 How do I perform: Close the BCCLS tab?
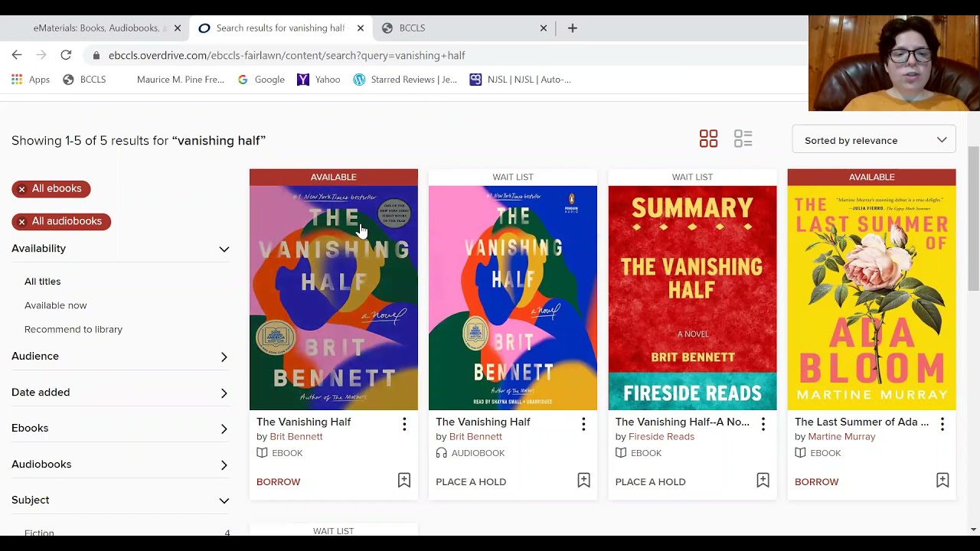[544, 28]
